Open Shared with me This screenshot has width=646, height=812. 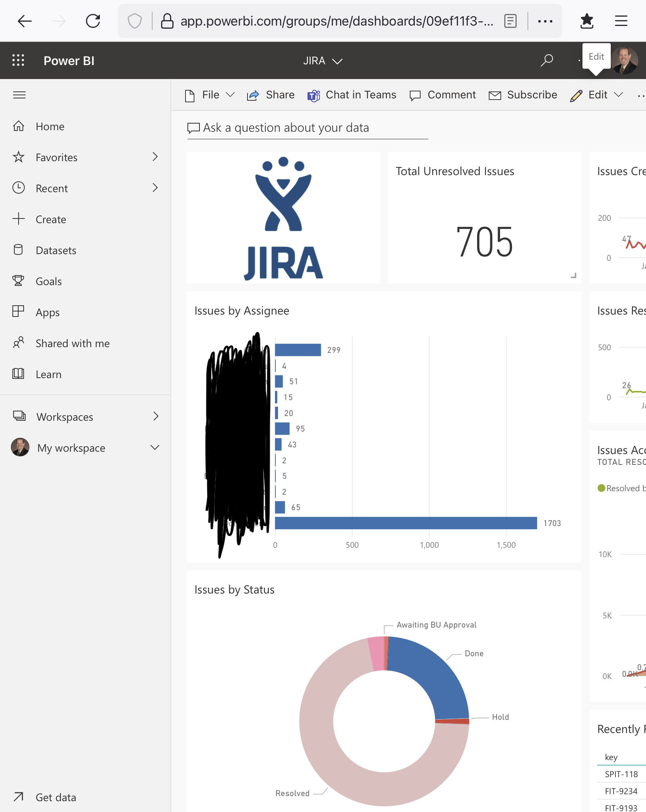click(x=72, y=343)
